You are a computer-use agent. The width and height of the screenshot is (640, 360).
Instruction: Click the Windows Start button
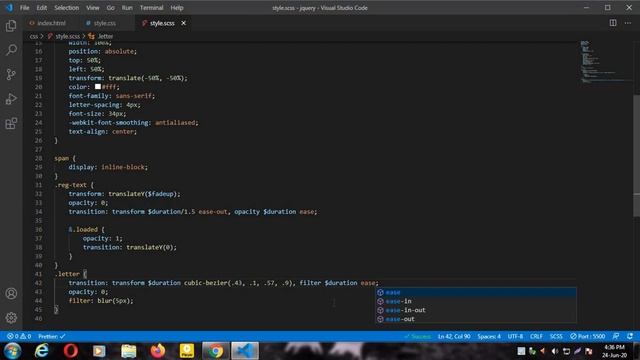click(x=13, y=351)
